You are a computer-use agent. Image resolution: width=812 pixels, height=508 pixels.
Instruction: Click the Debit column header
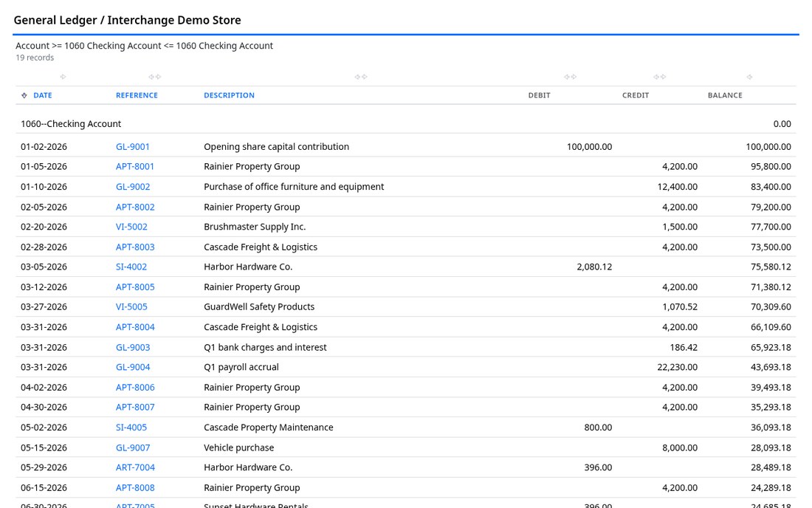(539, 95)
